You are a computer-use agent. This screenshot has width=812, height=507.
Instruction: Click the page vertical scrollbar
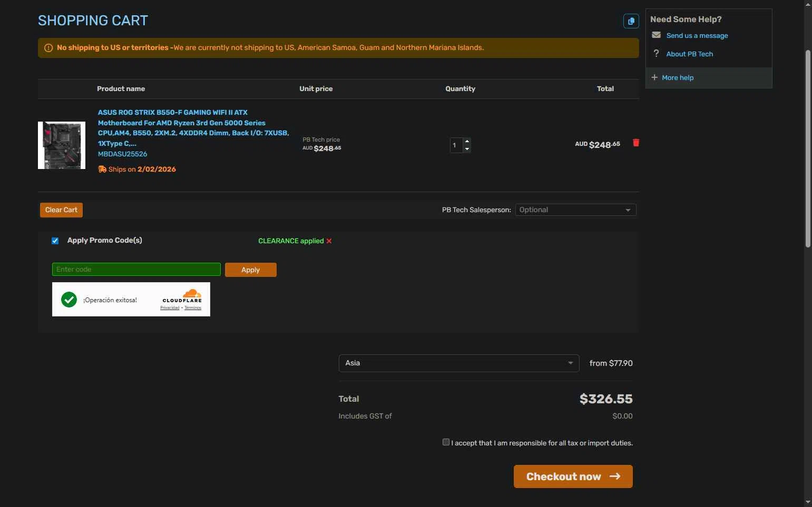808,148
